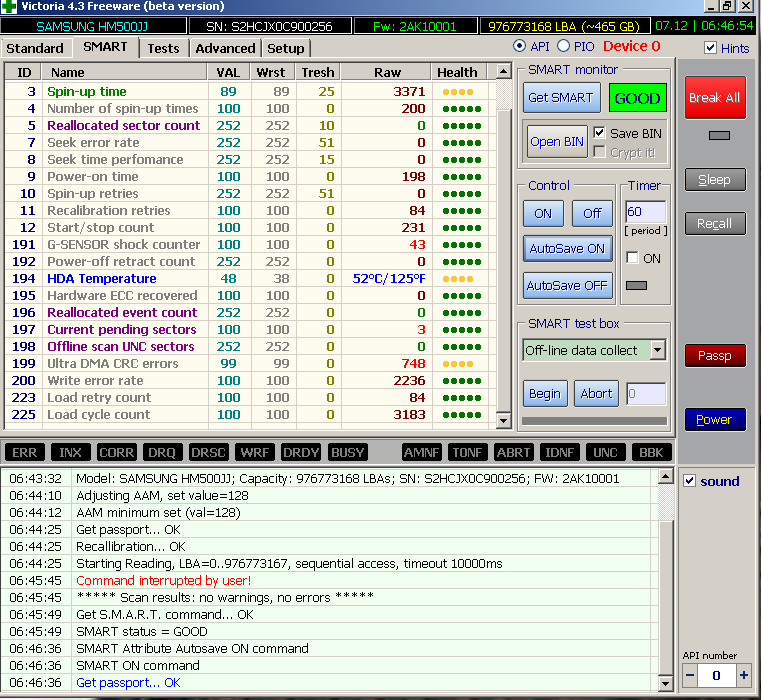This screenshot has height=700, width=762.
Task: Click the Get SMART button
Action: [x=560, y=98]
